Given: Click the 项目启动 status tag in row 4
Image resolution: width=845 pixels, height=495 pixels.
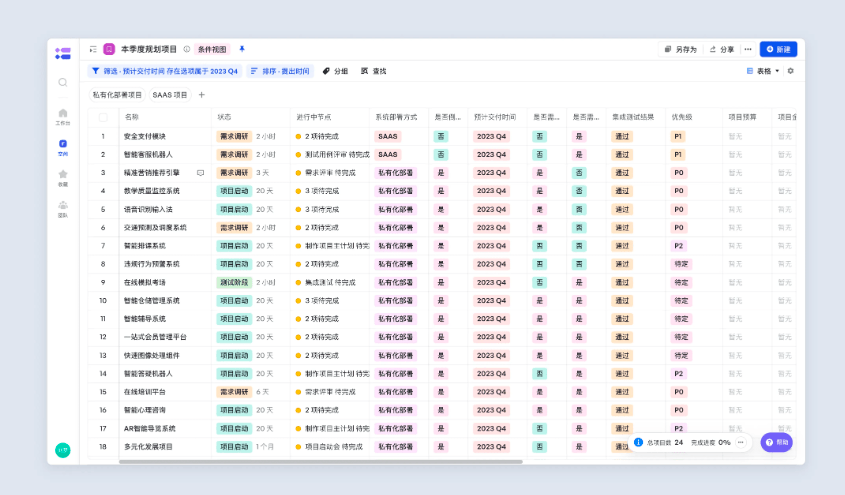Looking at the screenshot, I should (x=234, y=191).
